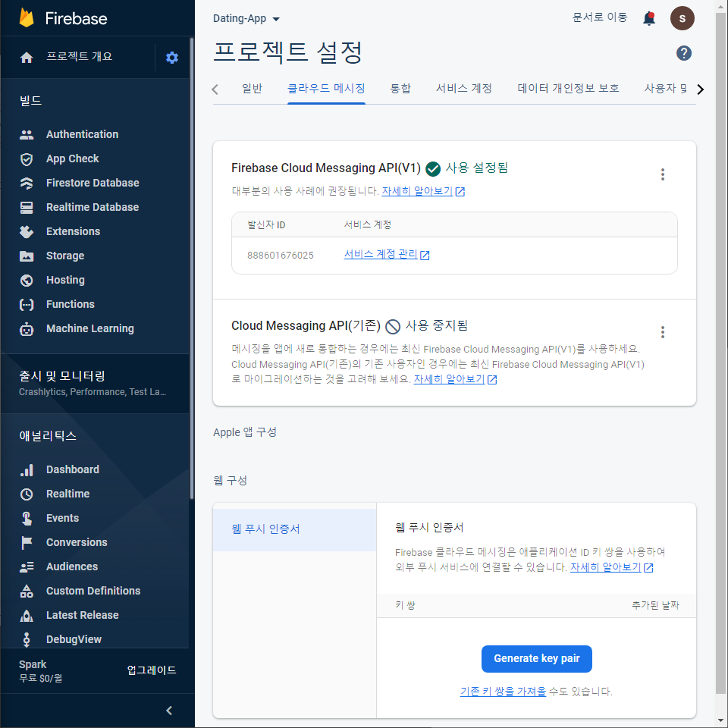
Task: Click the Audiences icon
Action: click(27, 567)
